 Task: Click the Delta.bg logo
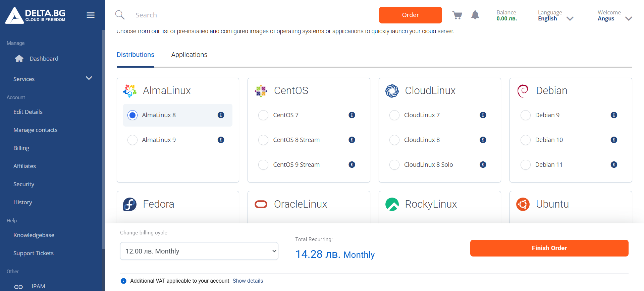(x=35, y=15)
